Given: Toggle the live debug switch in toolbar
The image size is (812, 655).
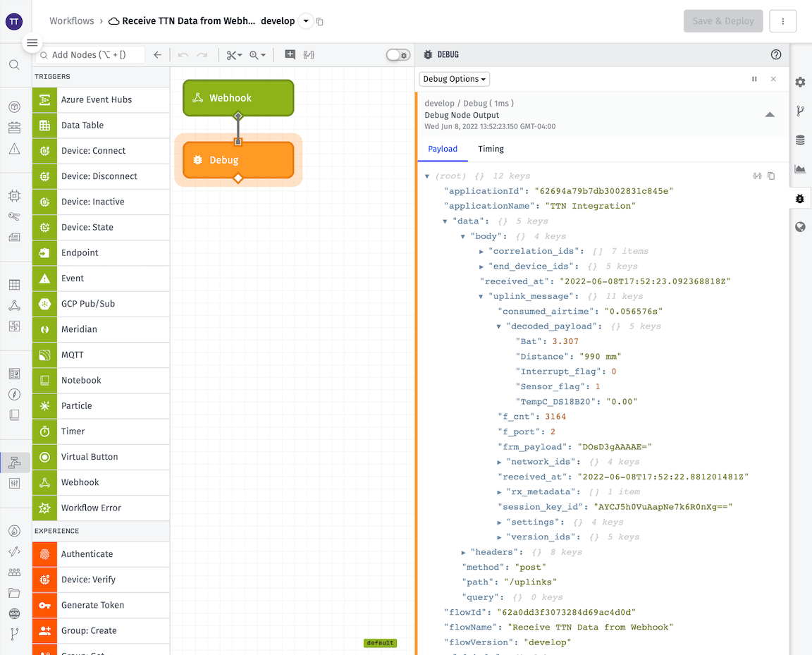Looking at the screenshot, I should (398, 55).
